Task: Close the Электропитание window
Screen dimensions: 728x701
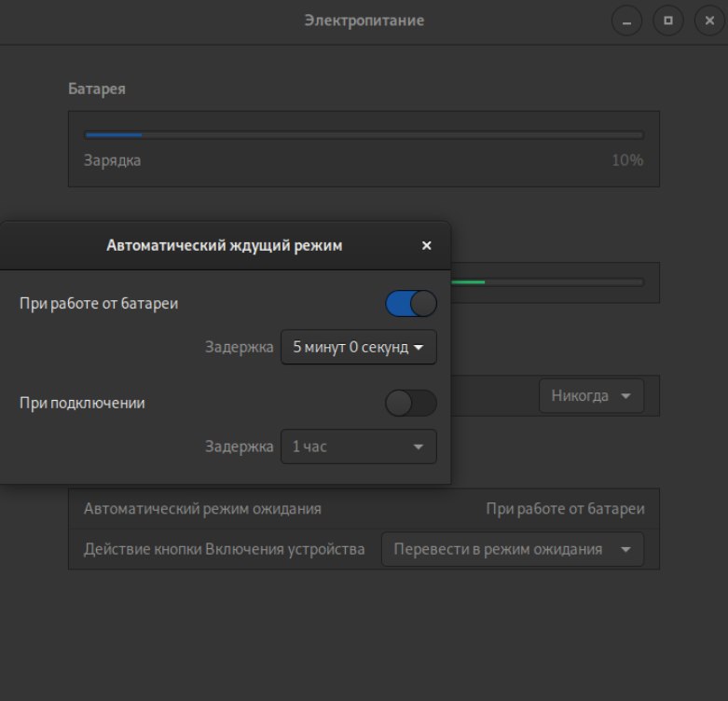Action: click(709, 21)
